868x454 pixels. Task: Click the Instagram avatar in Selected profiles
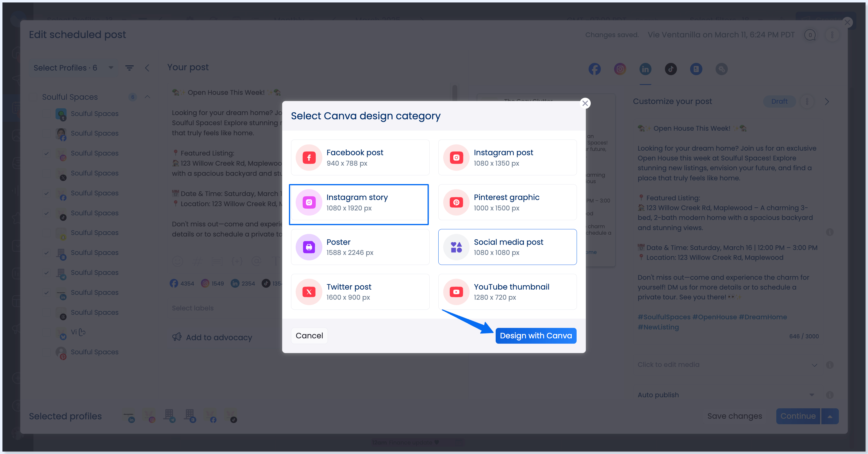coord(150,417)
